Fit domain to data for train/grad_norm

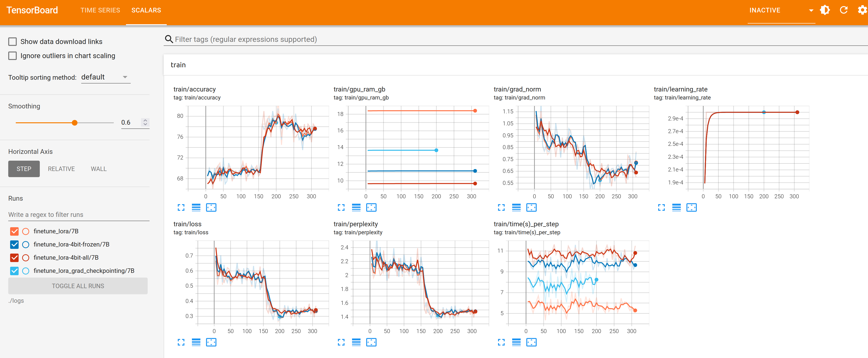click(x=531, y=208)
